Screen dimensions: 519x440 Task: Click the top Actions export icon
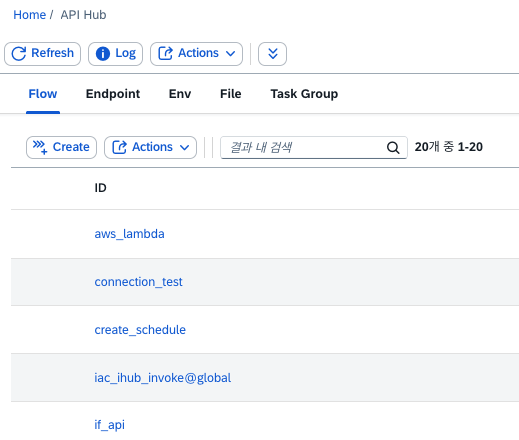click(x=165, y=53)
